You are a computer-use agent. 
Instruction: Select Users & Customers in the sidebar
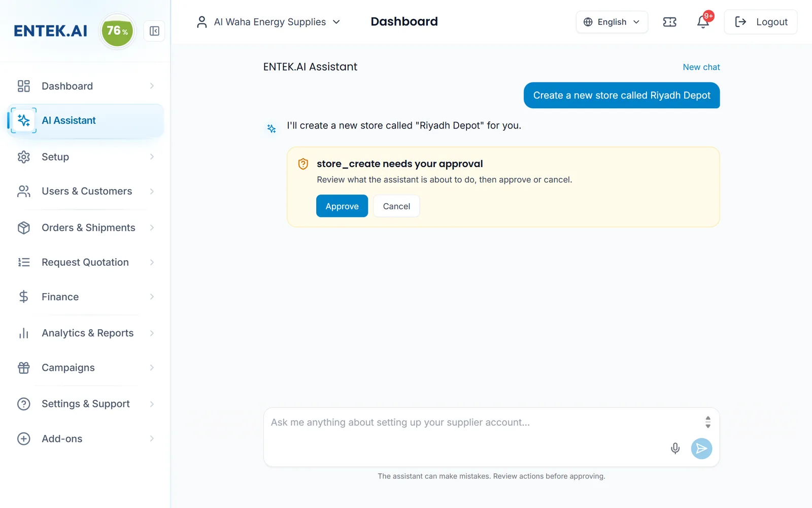click(86, 192)
